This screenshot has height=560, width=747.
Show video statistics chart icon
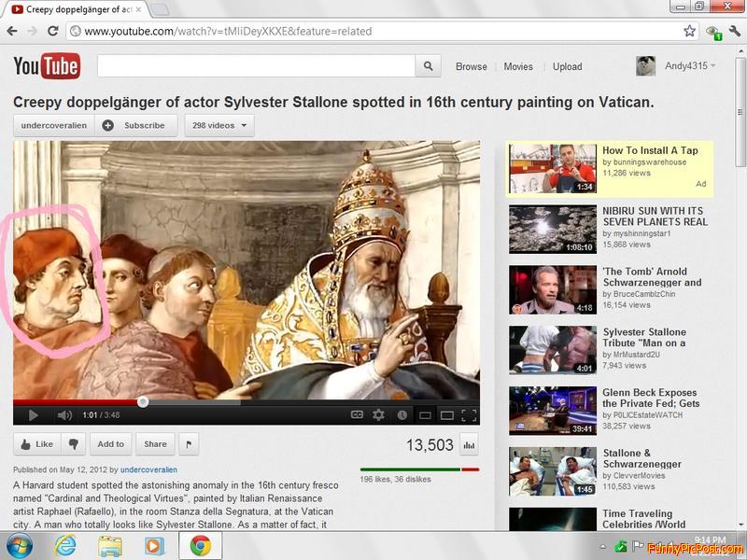pos(469,445)
